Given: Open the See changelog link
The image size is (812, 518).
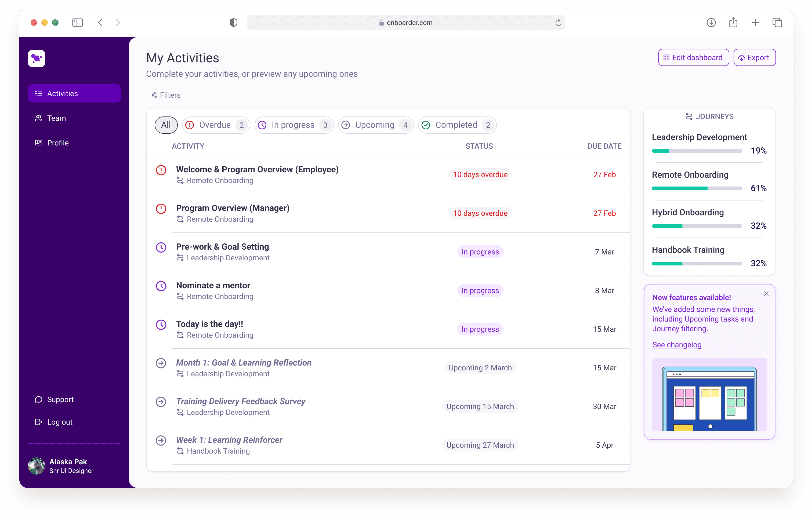Looking at the screenshot, I should (676, 344).
